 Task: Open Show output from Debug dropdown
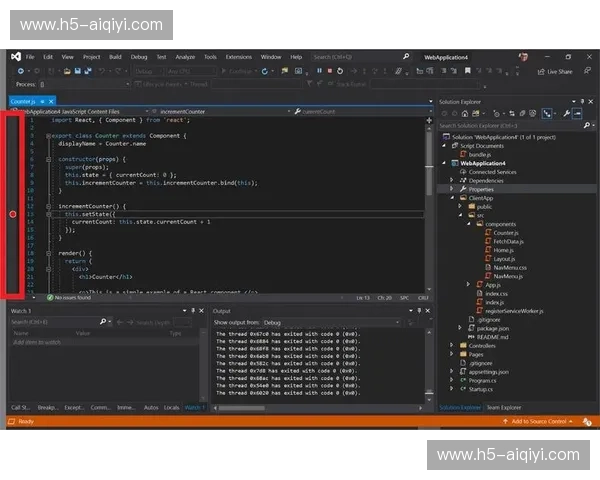coord(331,323)
